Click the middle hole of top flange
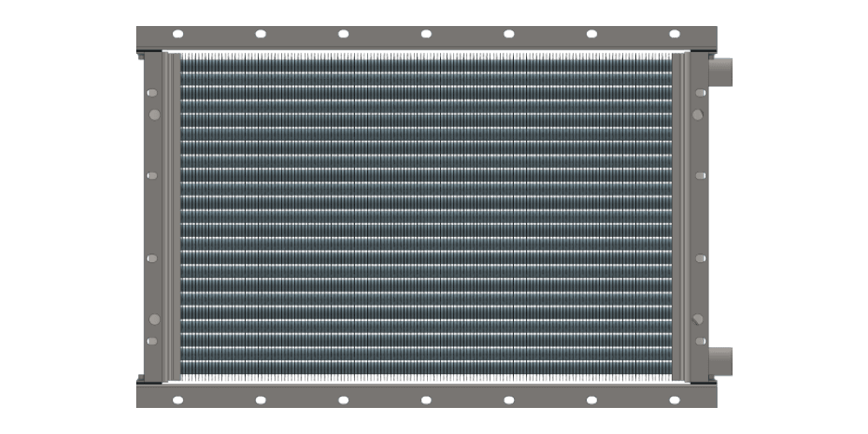 pos(426,34)
